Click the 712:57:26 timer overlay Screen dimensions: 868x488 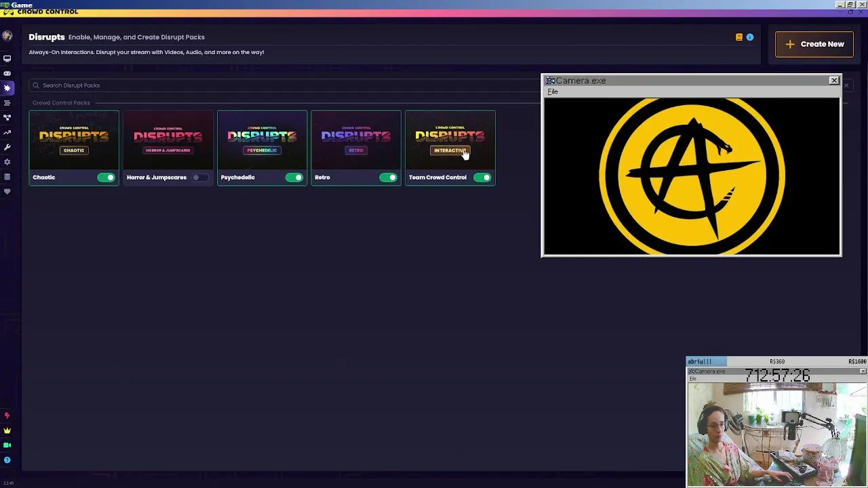(777, 375)
